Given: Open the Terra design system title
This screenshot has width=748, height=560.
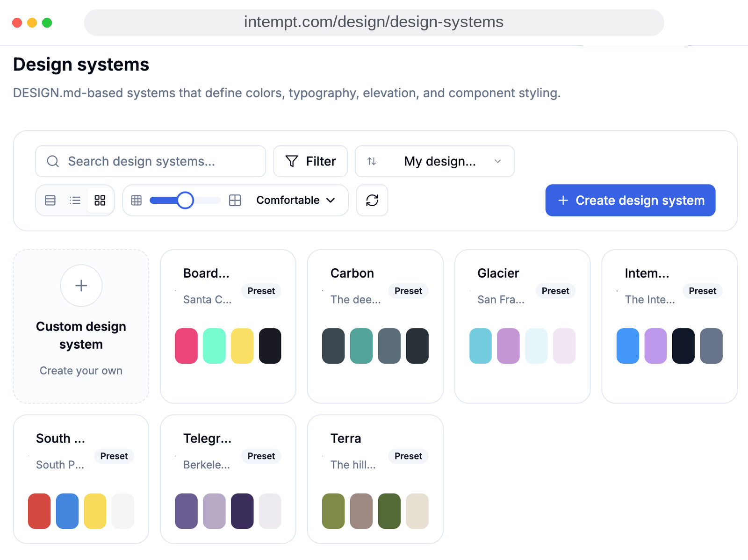Looking at the screenshot, I should pos(346,438).
